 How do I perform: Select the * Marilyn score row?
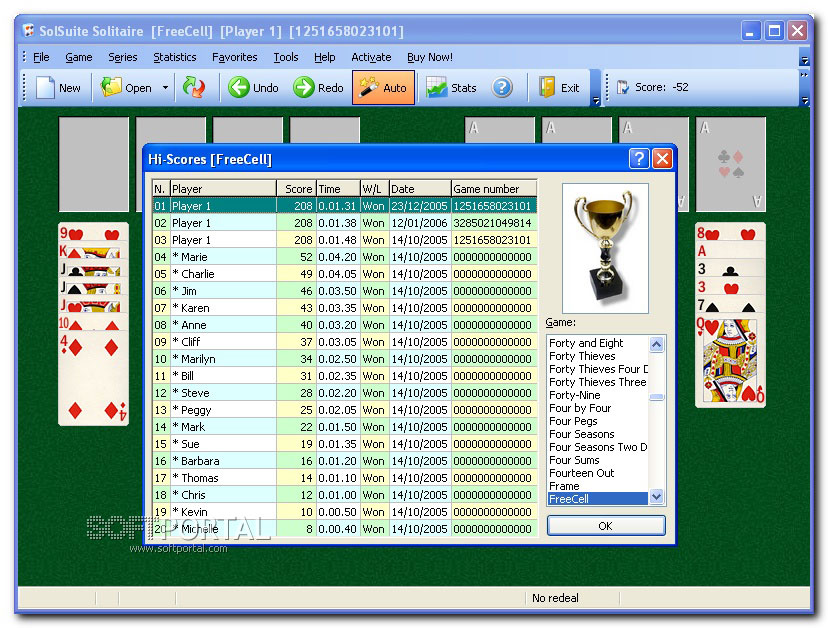[345, 359]
